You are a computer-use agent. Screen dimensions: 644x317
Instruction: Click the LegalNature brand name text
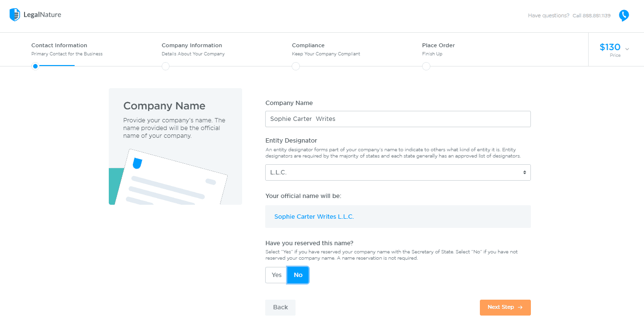tap(42, 15)
